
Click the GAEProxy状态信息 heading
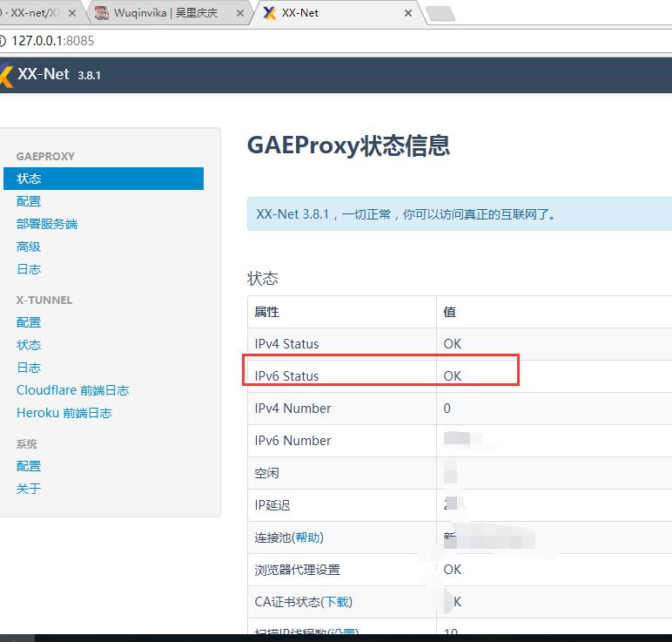pos(348,145)
